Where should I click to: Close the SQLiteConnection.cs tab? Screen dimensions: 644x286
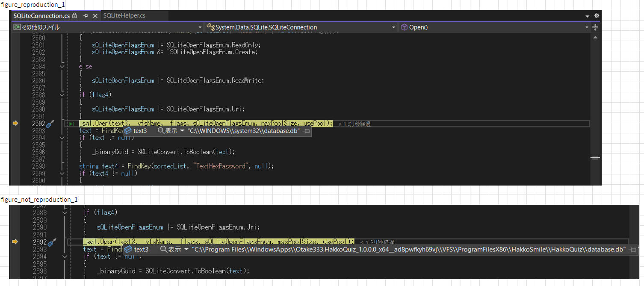[95, 16]
